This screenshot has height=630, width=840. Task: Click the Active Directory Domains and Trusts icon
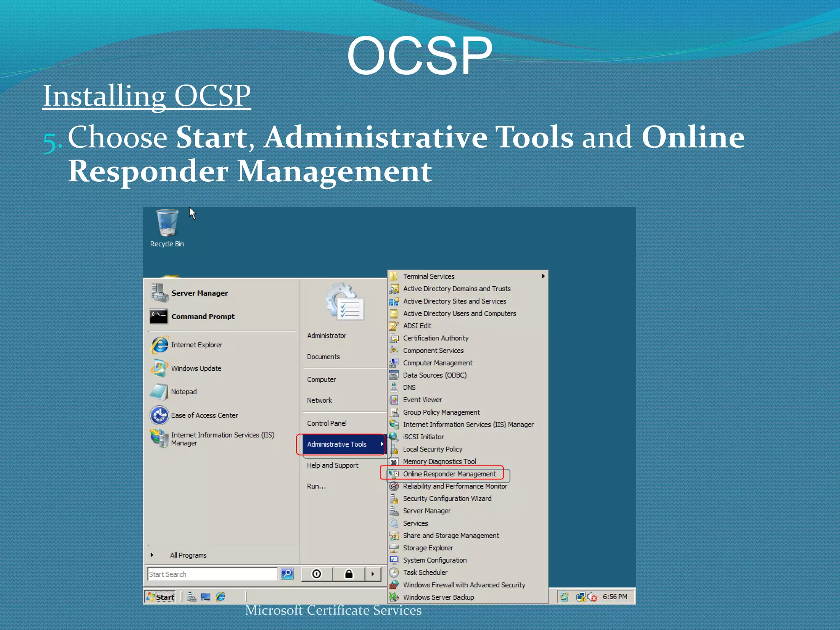click(394, 289)
